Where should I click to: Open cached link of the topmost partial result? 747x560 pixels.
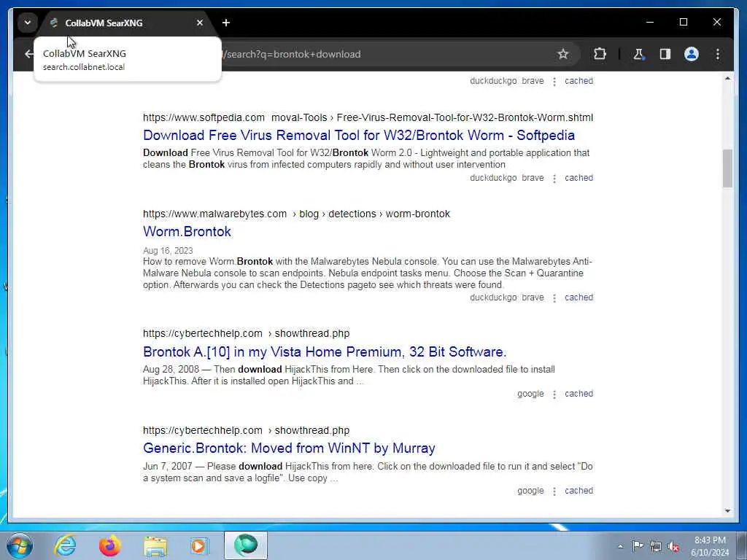[578, 81]
